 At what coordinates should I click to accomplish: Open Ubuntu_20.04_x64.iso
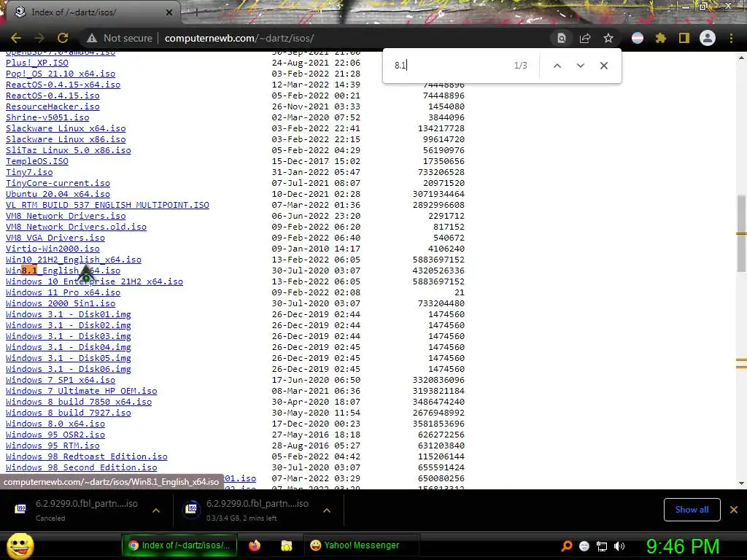pyautogui.click(x=58, y=194)
